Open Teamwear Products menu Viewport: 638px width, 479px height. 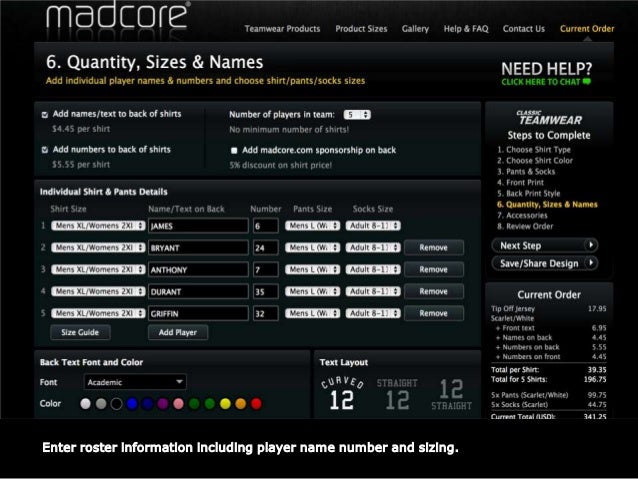(282, 29)
